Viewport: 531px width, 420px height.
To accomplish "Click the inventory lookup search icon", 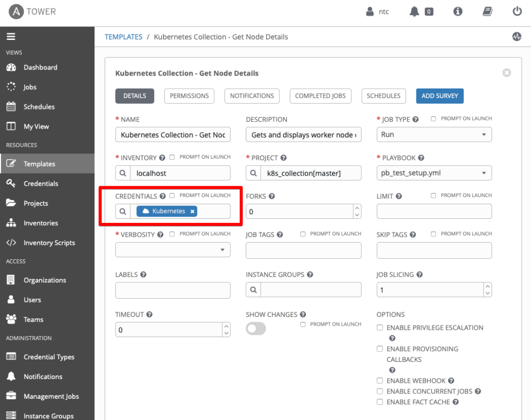I will 123,173.
